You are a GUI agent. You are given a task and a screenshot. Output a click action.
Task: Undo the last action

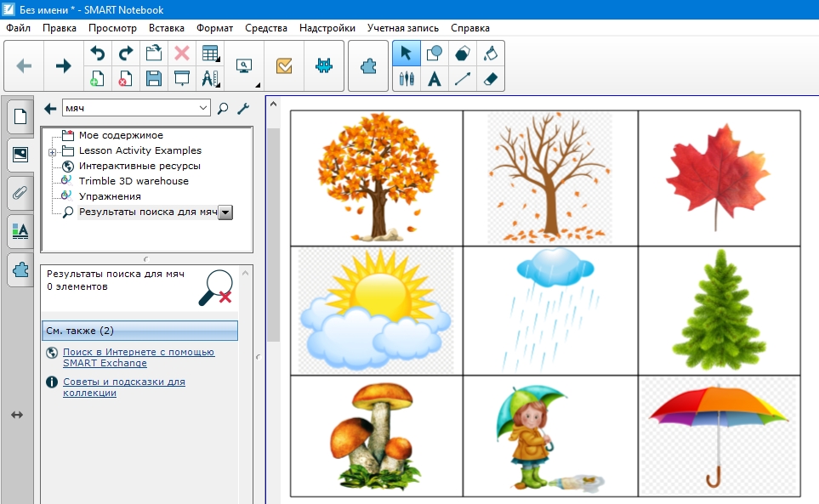pyautogui.click(x=97, y=54)
